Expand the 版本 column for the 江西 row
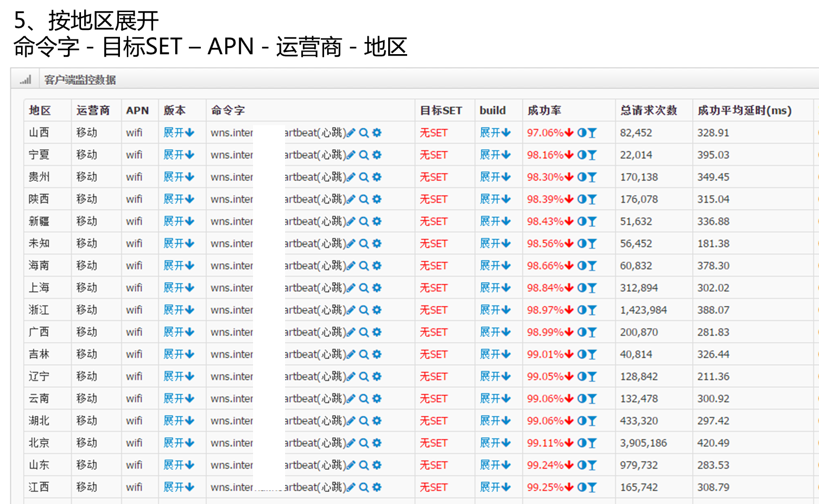Viewport: 819px width, 504px height. (x=179, y=487)
